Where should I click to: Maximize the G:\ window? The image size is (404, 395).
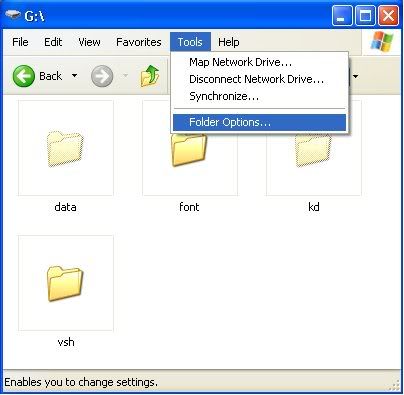365,15
